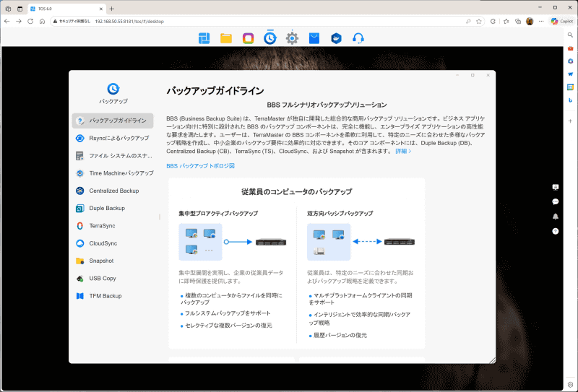Reload the current page
The height and width of the screenshot is (392, 578).
pos(30,22)
